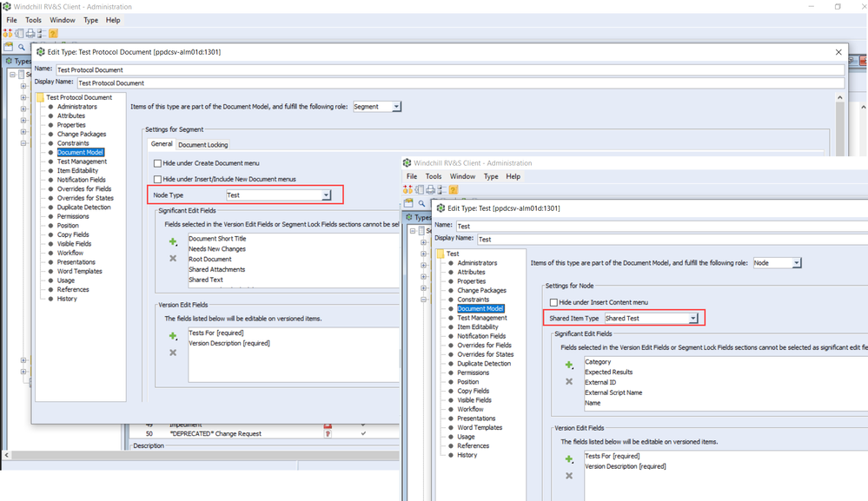
Task: Switch to the Document Locking tab
Action: tap(203, 145)
